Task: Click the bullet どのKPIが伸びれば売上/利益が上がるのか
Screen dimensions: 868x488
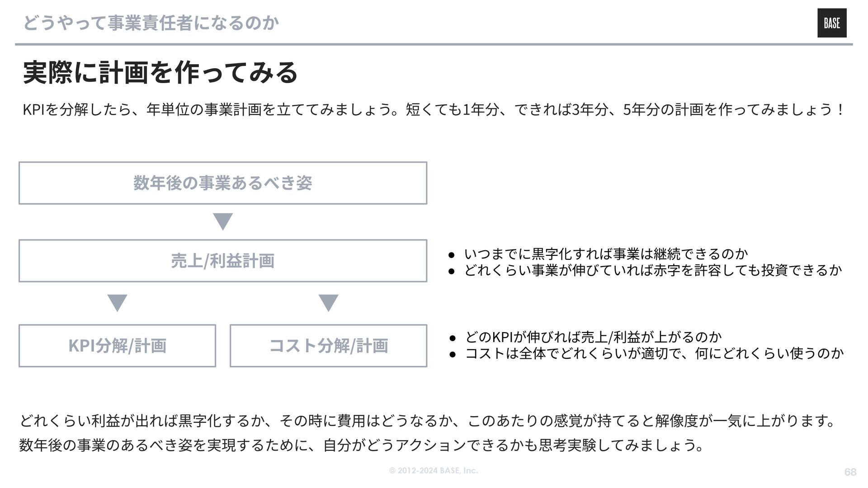Action: pyautogui.click(x=593, y=337)
